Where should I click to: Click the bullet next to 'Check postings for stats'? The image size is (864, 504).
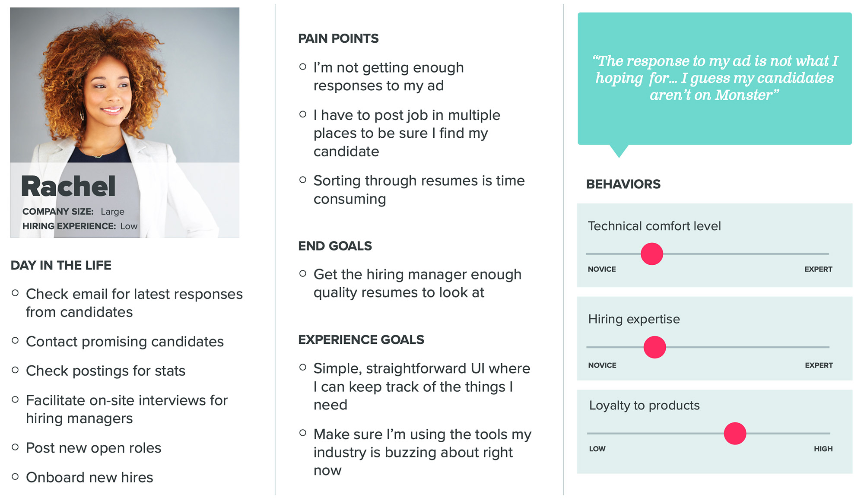point(15,370)
